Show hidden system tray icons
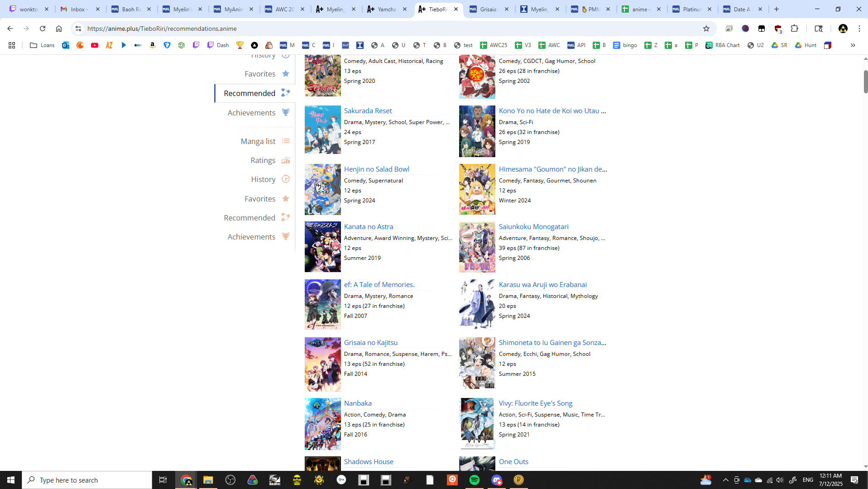Viewport: 868px width, 489px height. click(x=725, y=480)
